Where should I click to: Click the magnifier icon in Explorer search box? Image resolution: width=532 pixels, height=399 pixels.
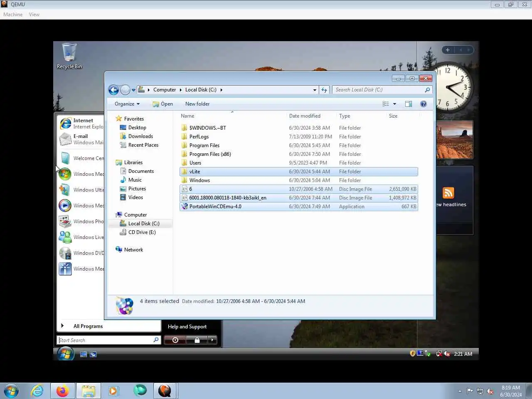(427, 90)
